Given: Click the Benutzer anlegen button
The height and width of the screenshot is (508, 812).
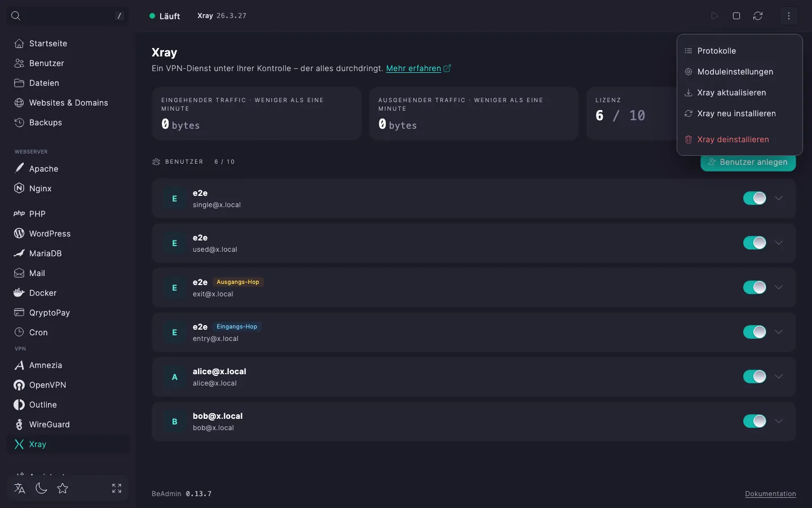Looking at the screenshot, I should coord(748,163).
